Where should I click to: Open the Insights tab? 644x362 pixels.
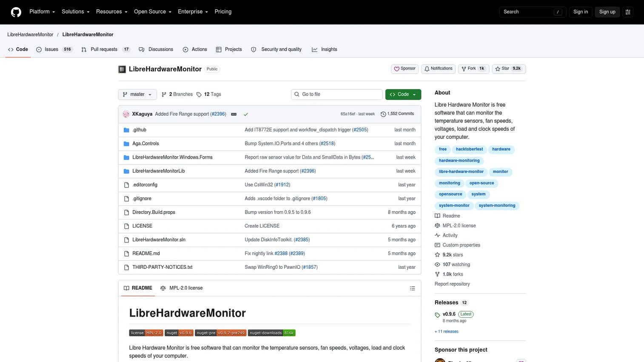tap(325, 49)
